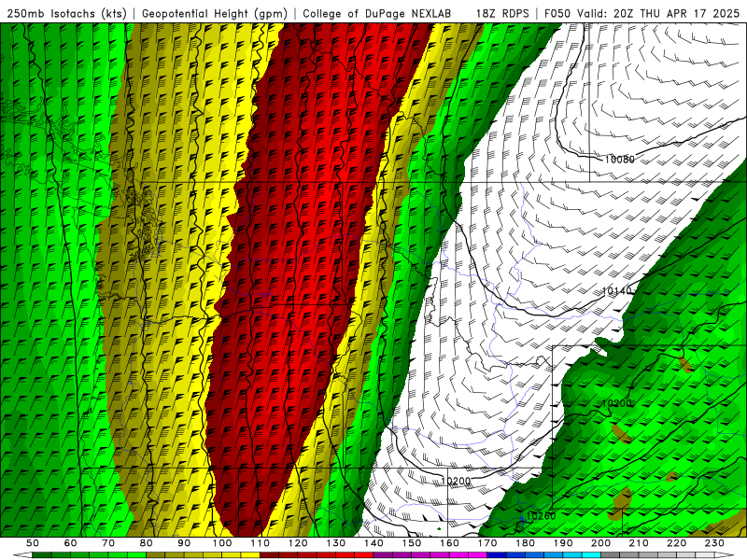Click the 230 value on color scale
Image resolution: width=747 pixels, height=560 pixels.
(714, 543)
